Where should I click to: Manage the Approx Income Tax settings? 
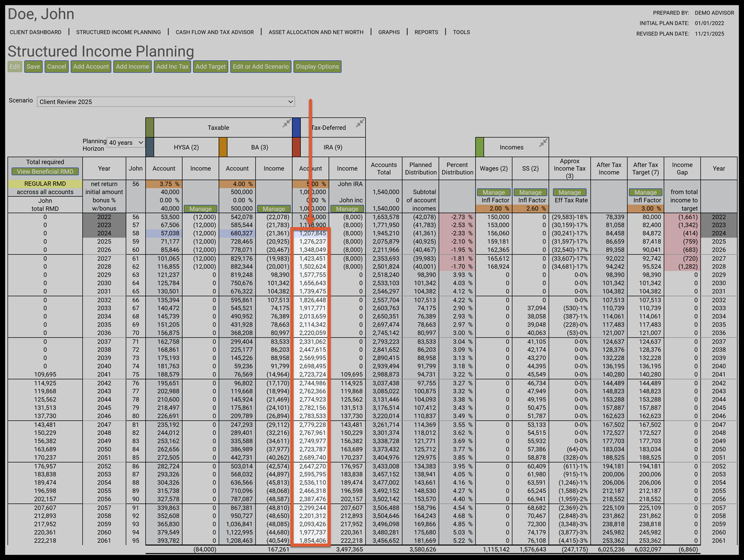[x=570, y=192]
